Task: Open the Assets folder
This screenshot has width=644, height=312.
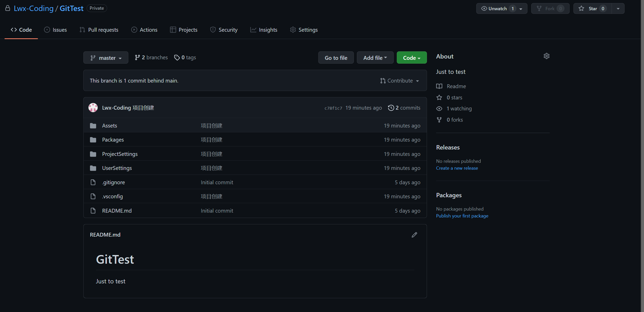Action: [x=109, y=126]
